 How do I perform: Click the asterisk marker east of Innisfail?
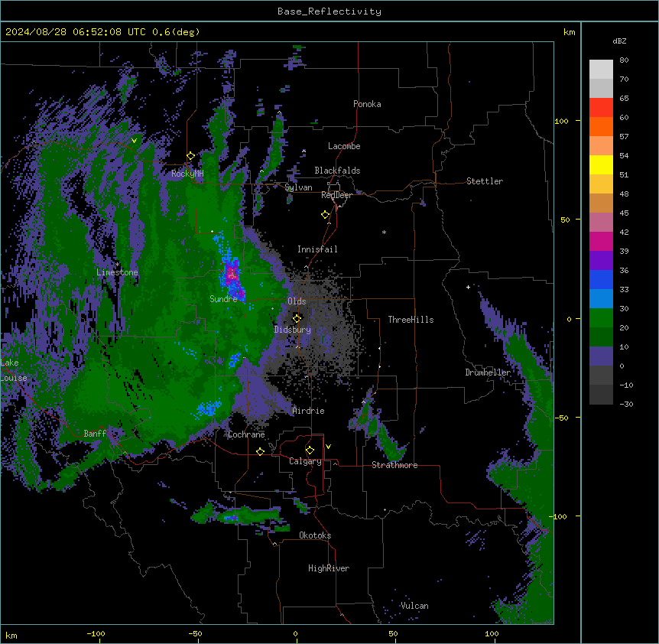point(384,232)
